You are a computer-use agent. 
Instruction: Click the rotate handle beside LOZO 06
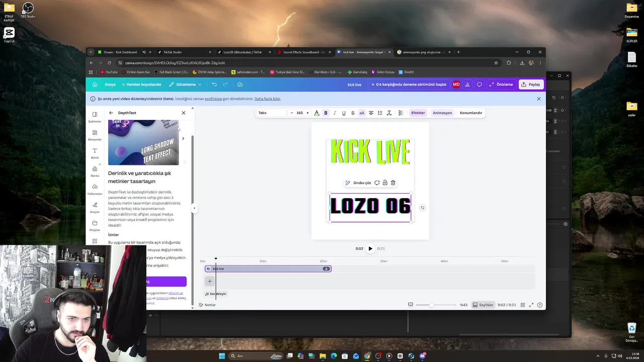[422, 208]
